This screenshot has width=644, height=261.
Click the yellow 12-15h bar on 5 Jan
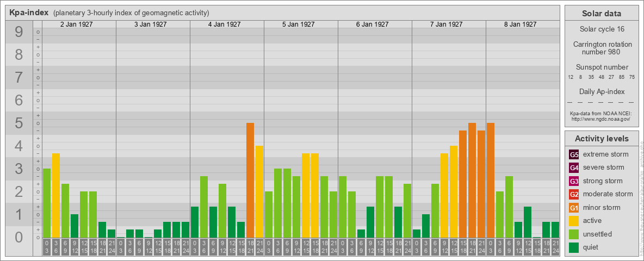point(306,195)
